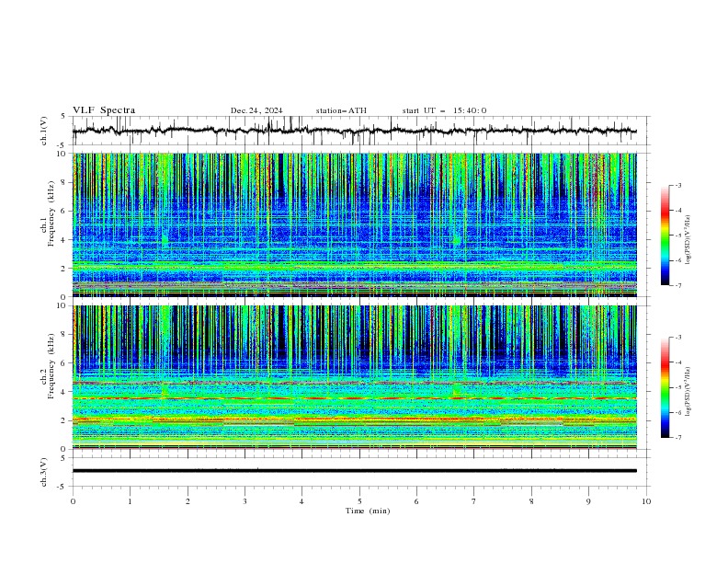This screenshot has height=563, width=728.
Task: Click inside the ch.2 spectrogram panel
Action: (354, 377)
